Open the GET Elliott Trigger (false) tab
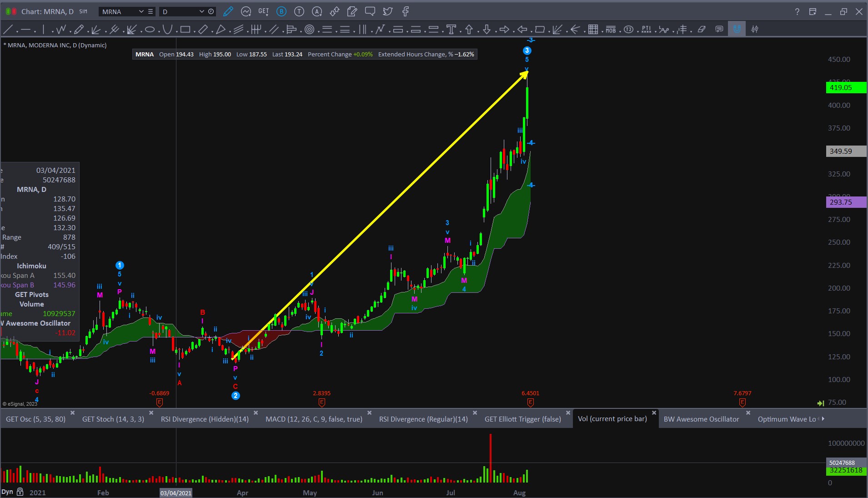 coord(523,419)
